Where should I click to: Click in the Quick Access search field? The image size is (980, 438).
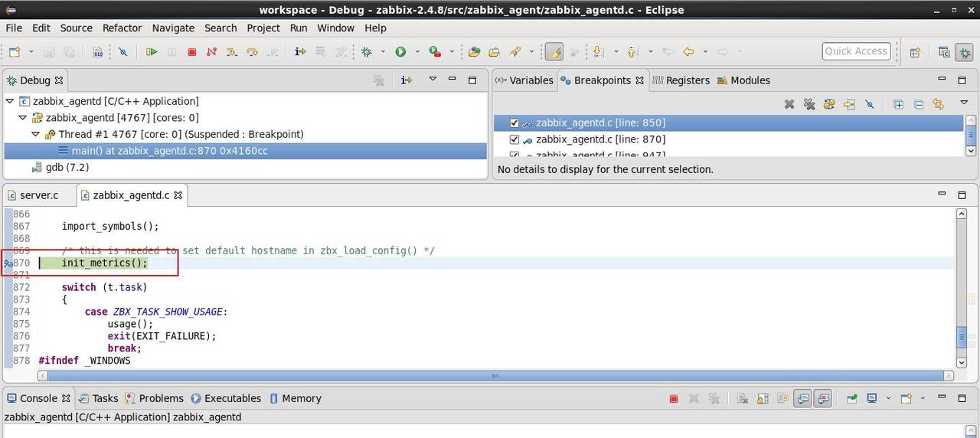(x=855, y=51)
